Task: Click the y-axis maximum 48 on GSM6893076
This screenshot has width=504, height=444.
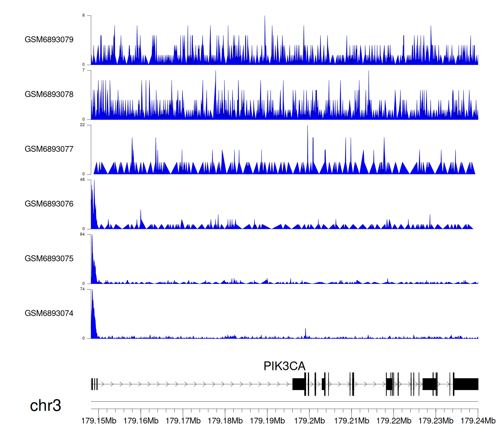Action: 82,180
